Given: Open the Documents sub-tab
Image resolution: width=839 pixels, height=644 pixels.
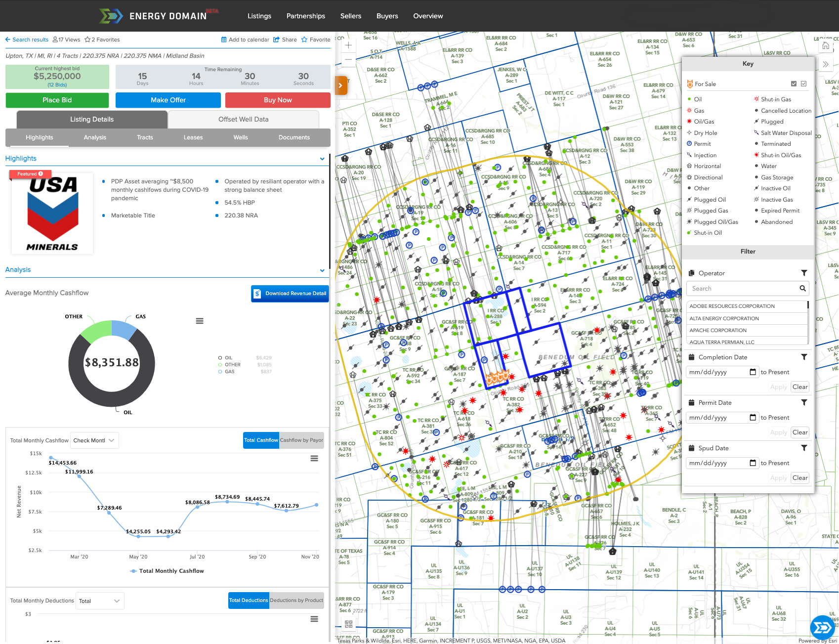Looking at the screenshot, I should 294,137.
